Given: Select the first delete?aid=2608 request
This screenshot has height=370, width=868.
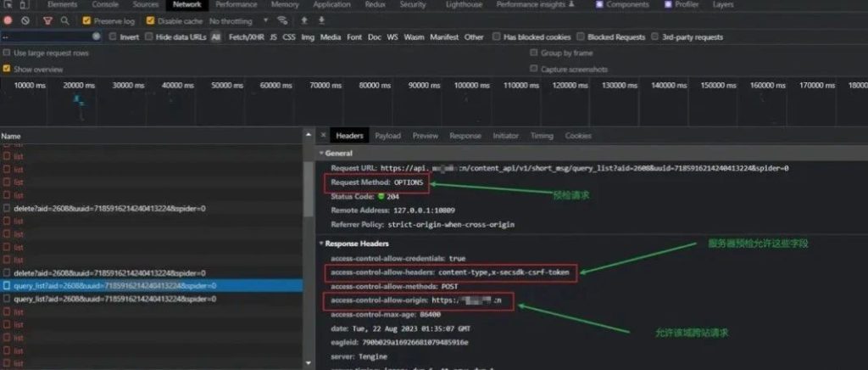Looking at the screenshot, I should pos(109,208).
